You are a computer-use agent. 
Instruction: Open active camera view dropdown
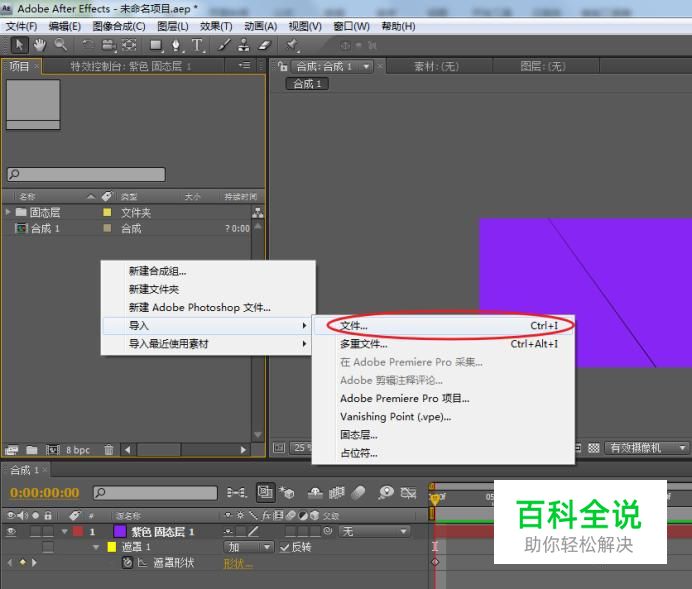click(646, 448)
